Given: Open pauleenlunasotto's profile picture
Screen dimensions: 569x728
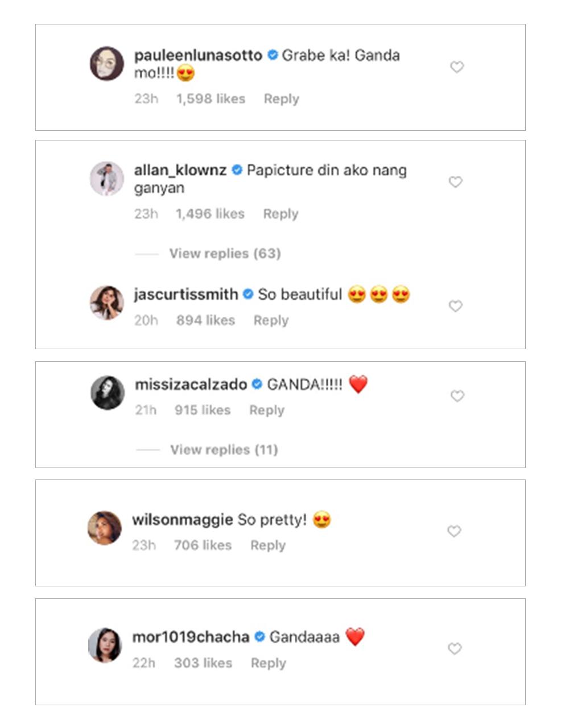Looking at the screenshot, I should (x=107, y=64).
